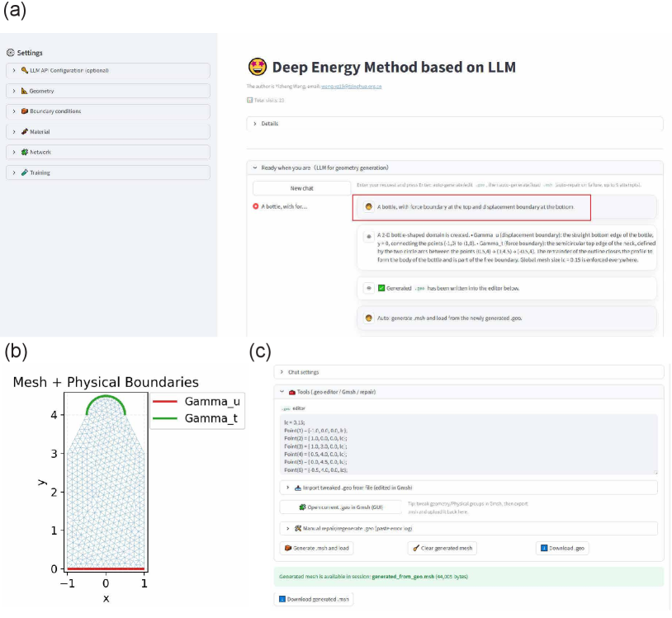Click the Mesh + Physical Boundaries plot title
This screenshot has width=672, height=618.
[x=106, y=382]
